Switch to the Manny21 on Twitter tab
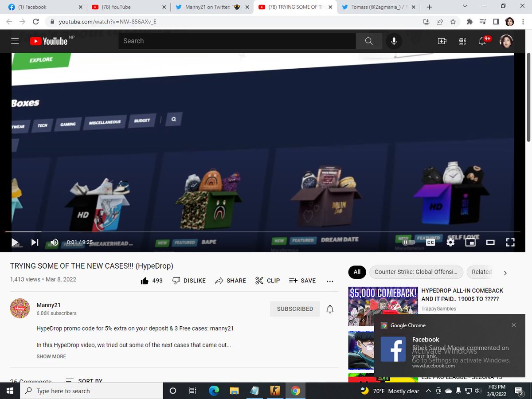The height and width of the screenshot is (399, 532). pos(211,7)
